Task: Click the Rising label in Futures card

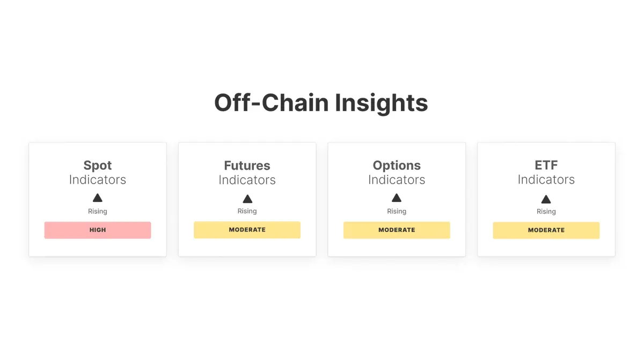Action: tap(247, 212)
